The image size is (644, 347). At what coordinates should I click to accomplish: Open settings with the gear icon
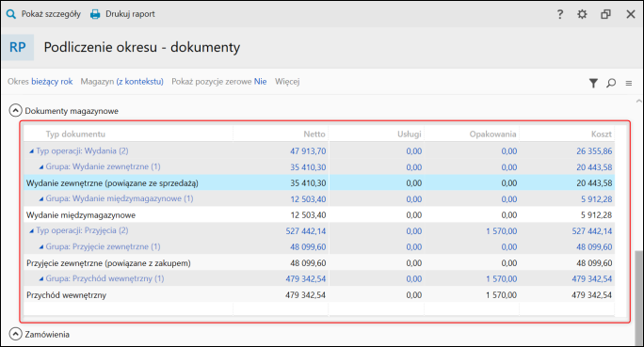(x=582, y=14)
